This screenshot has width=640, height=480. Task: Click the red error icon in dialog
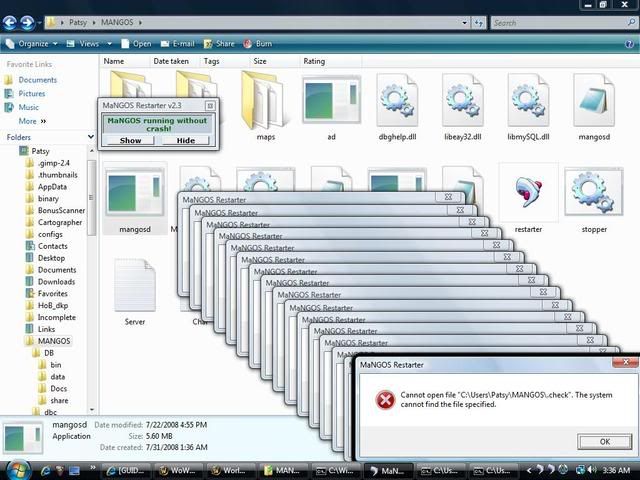[385, 400]
